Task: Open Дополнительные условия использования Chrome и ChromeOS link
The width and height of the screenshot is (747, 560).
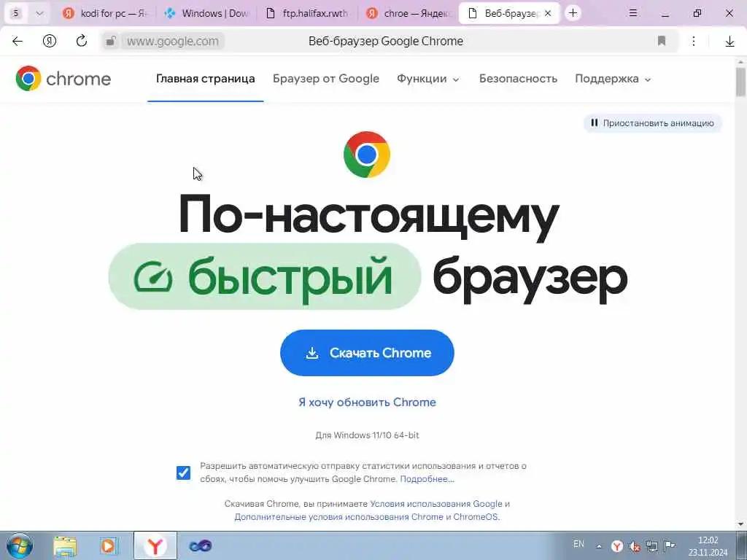Action: click(366, 517)
